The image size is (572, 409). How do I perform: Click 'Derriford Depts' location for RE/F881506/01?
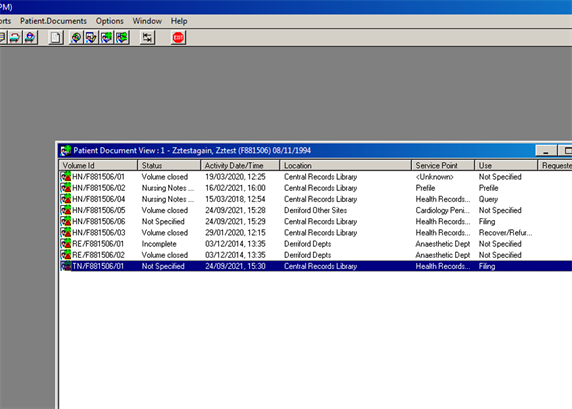[x=308, y=244]
